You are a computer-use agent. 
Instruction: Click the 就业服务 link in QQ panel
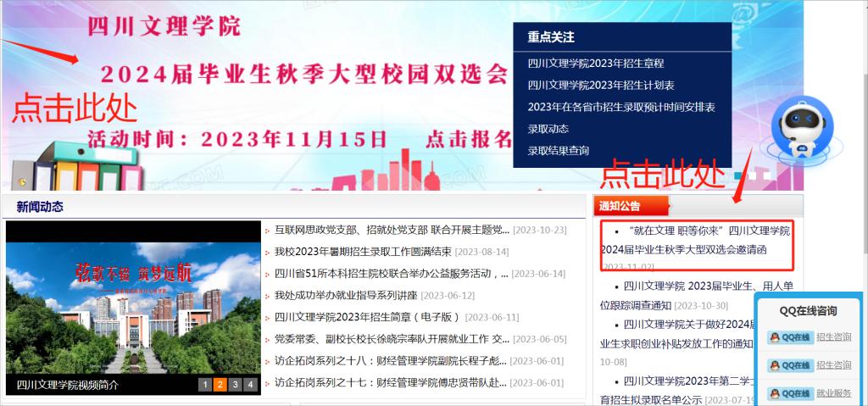(834, 394)
